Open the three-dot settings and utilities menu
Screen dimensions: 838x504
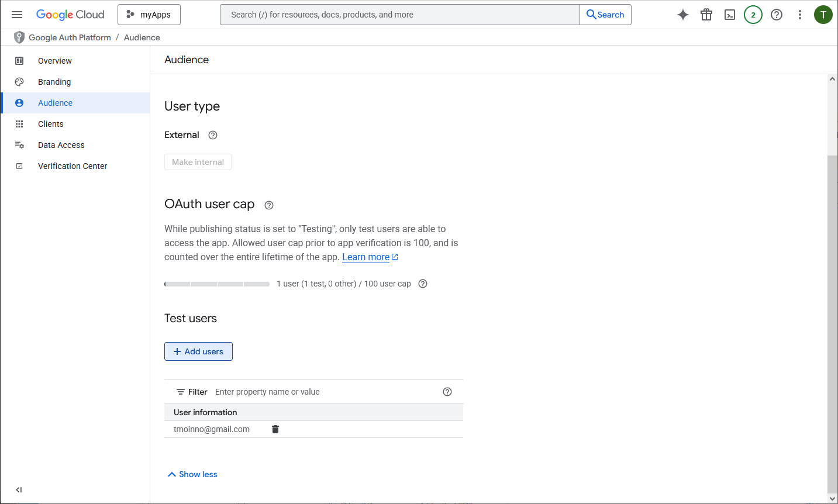click(800, 15)
